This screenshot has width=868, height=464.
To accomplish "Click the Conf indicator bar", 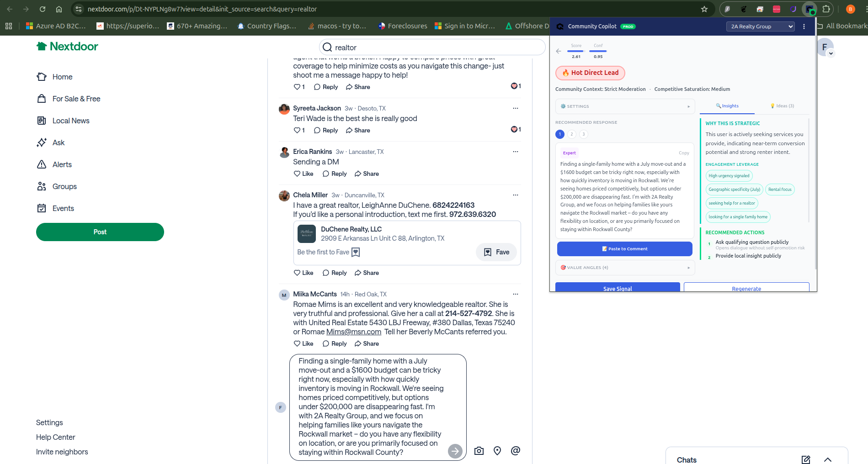I will coord(598,51).
